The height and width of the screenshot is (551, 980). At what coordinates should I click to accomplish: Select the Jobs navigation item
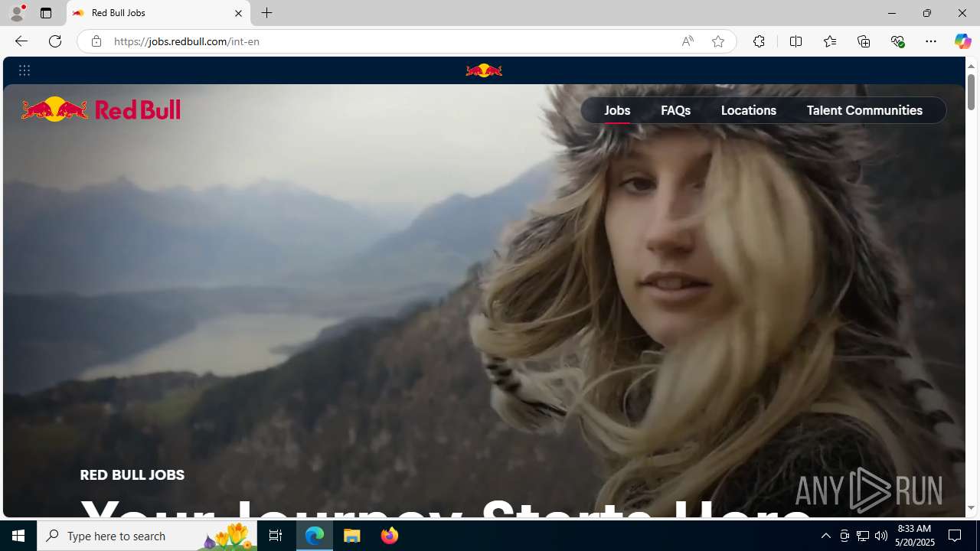(x=617, y=110)
